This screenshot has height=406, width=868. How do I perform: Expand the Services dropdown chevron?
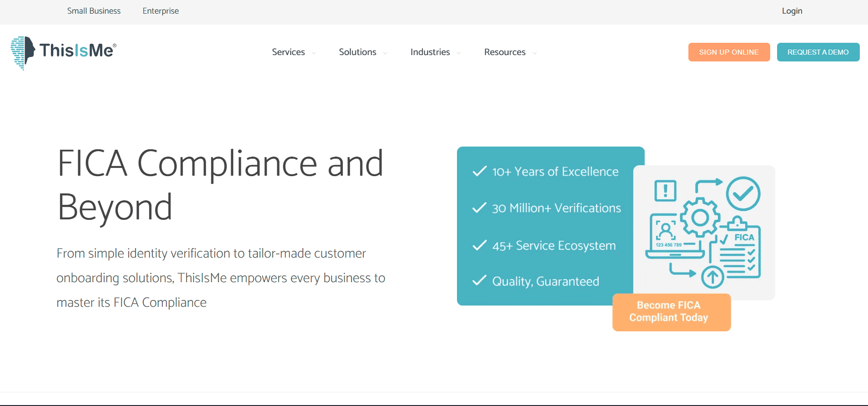(x=314, y=53)
